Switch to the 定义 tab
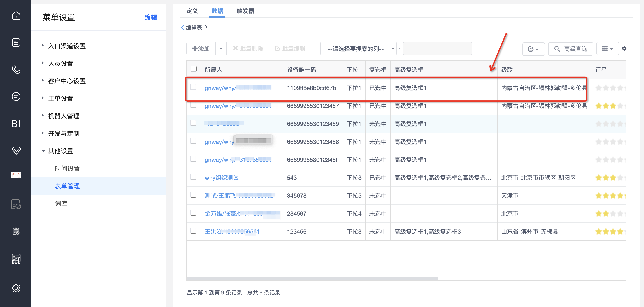 click(x=192, y=11)
